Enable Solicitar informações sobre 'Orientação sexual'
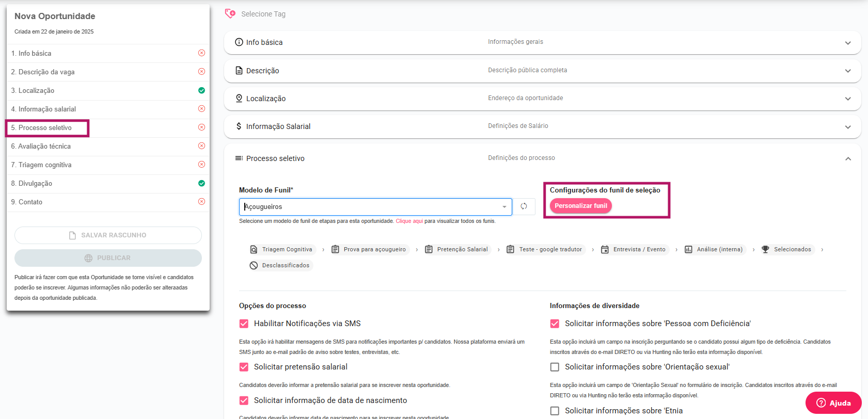The image size is (868, 419). [555, 367]
